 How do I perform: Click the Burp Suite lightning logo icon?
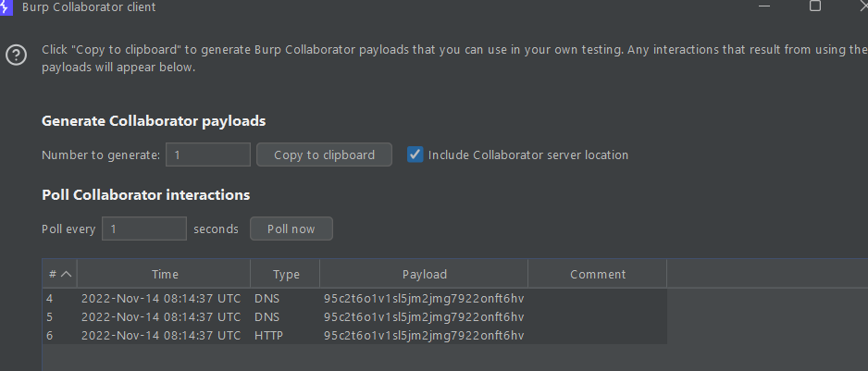pyautogui.click(x=6, y=7)
